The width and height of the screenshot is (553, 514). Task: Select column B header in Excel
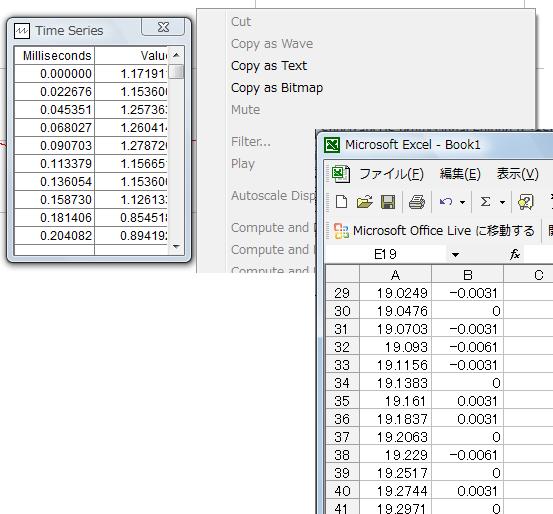tap(467, 275)
